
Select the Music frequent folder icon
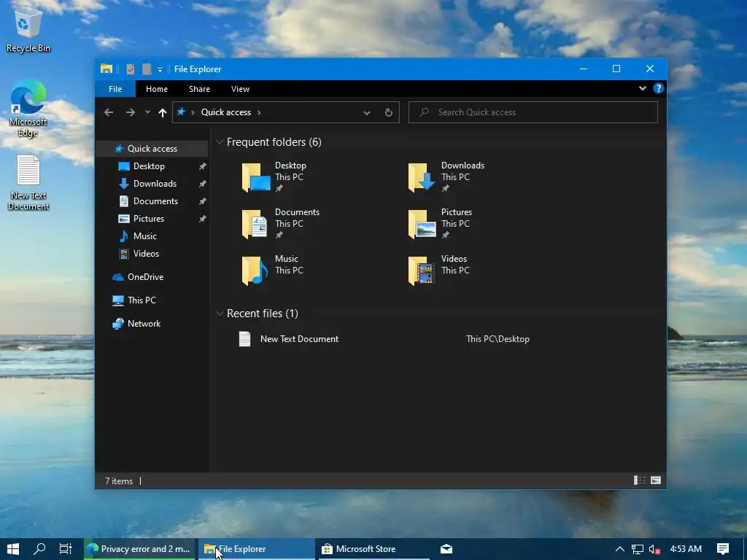click(255, 271)
